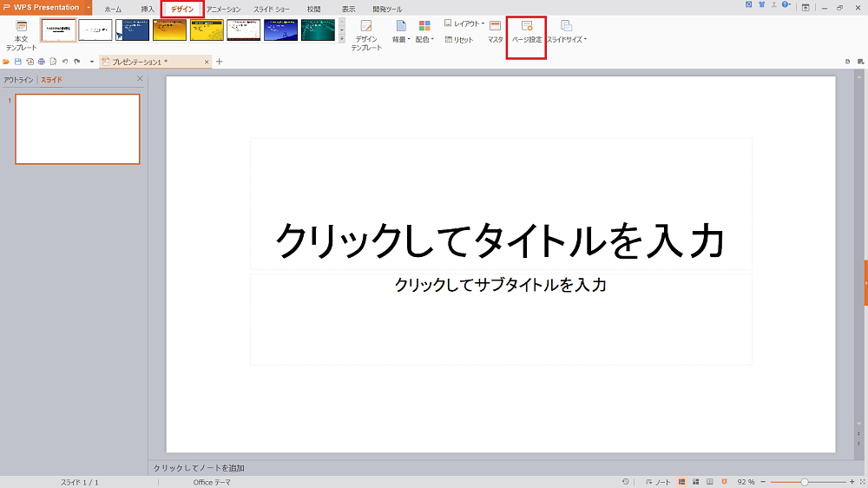Close the slide thumbnail side panel
The width and height of the screenshot is (868, 488).
pyautogui.click(x=140, y=79)
